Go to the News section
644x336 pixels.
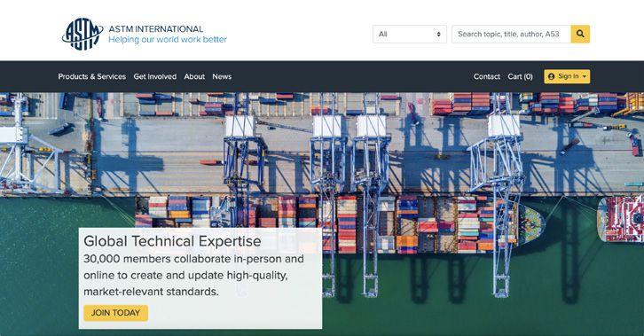tap(222, 76)
